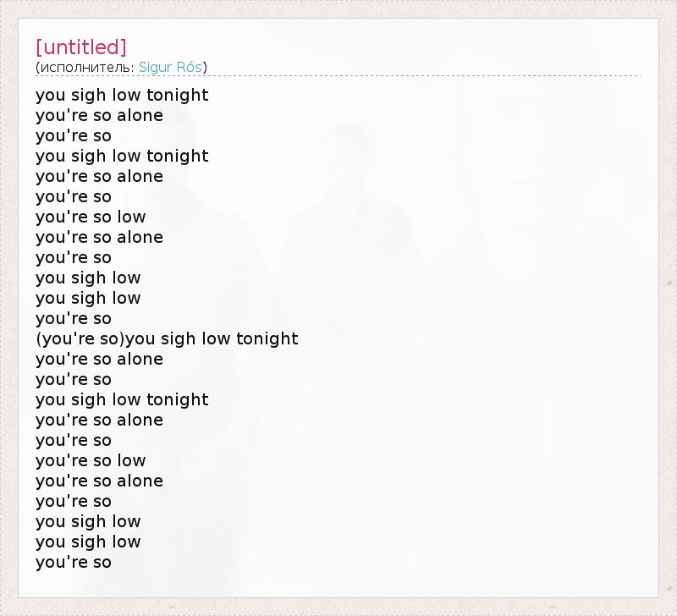The height and width of the screenshot is (616, 677).
Task: Click the fourth lyric line "you sigh low tonight"
Action: coord(122,156)
